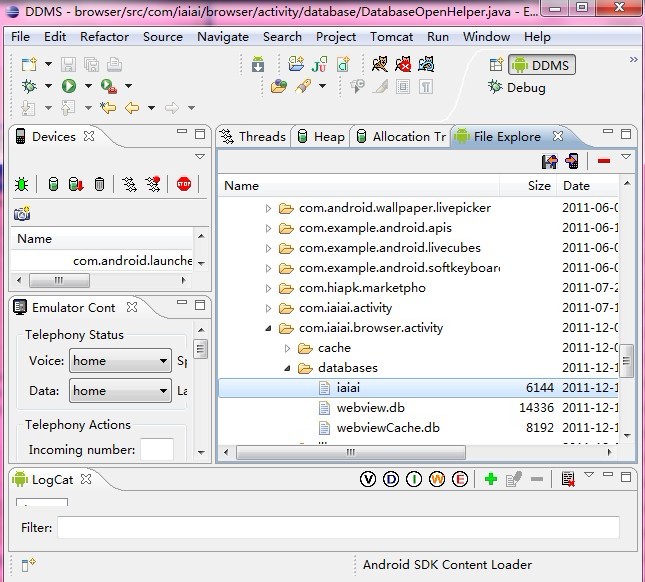
Task: Select the DDMS perspective button
Action: 541,65
